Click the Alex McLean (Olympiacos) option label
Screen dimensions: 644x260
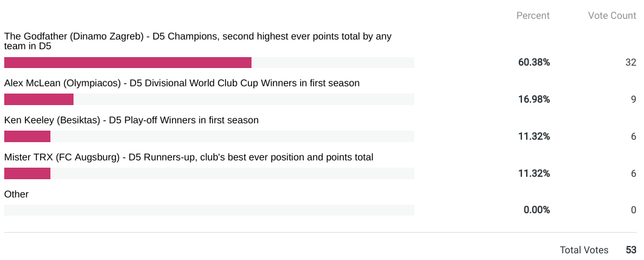point(182,83)
